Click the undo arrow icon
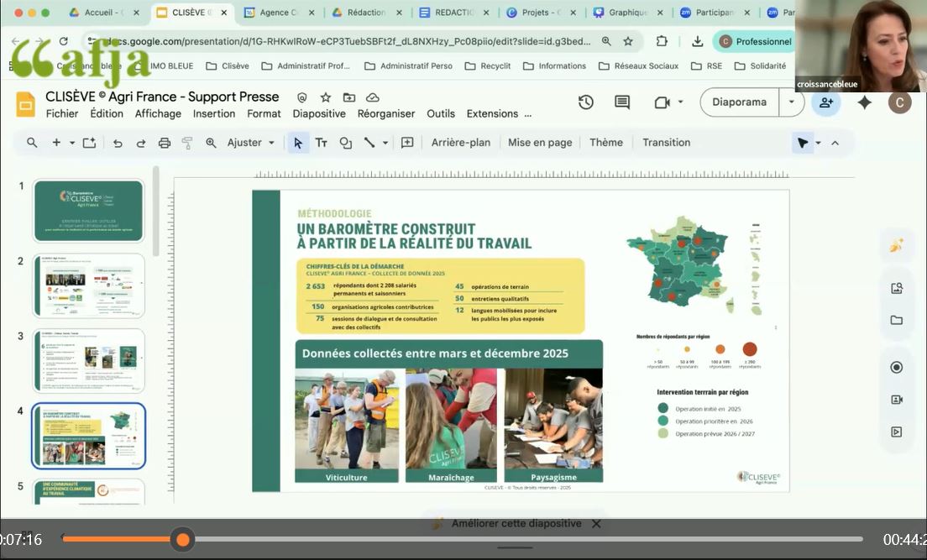This screenshot has width=927, height=560. tap(118, 143)
